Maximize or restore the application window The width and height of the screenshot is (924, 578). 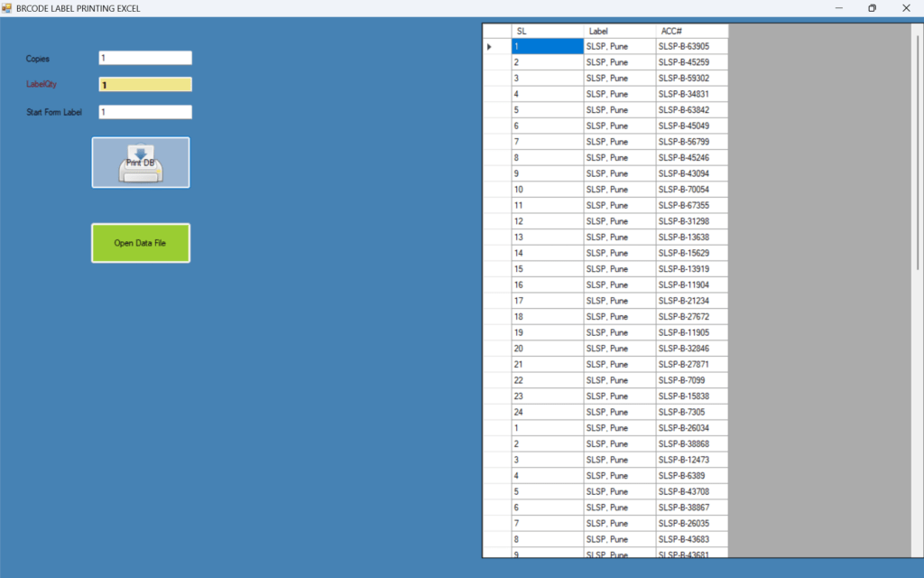872,8
